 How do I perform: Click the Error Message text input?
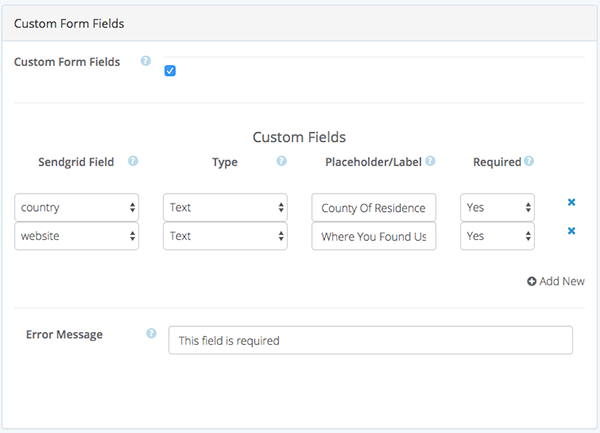(x=370, y=340)
